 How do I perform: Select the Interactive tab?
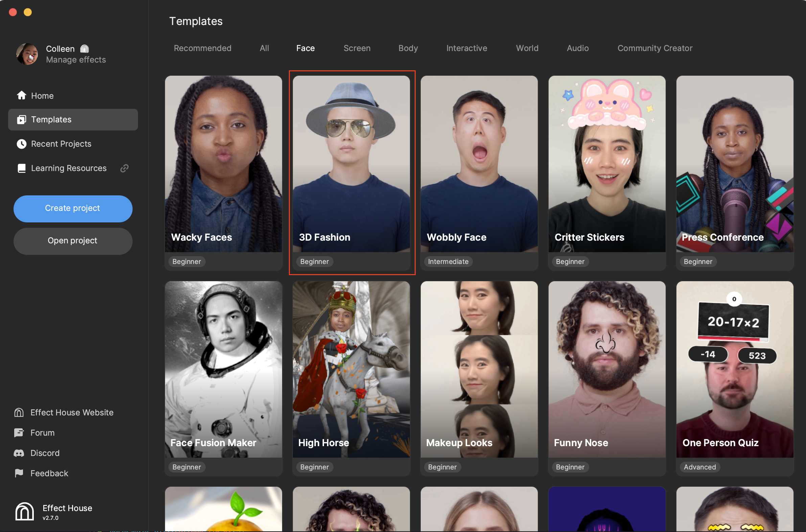click(466, 48)
